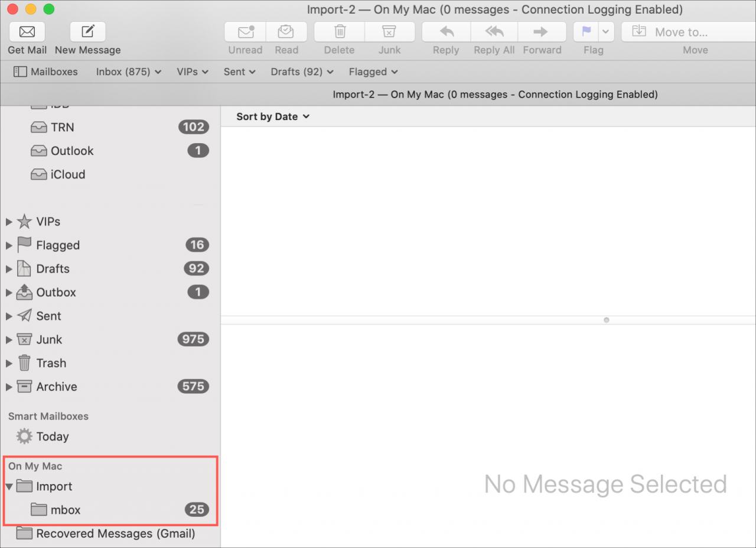Mark as Read toolbar icon
This screenshot has width=756, height=548.
pos(286,31)
